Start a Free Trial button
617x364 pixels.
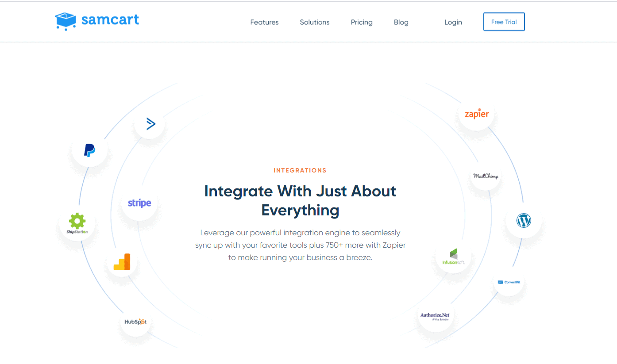coord(504,22)
